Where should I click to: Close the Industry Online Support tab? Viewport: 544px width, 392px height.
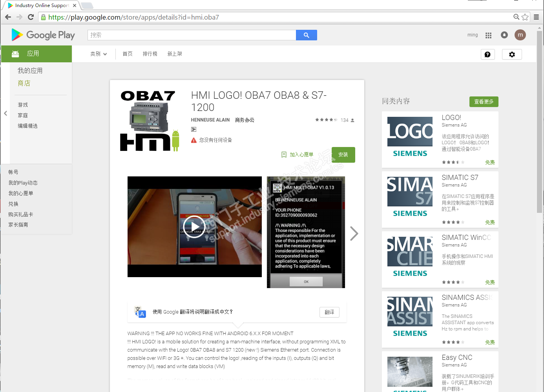pyautogui.click(x=75, y=5)
